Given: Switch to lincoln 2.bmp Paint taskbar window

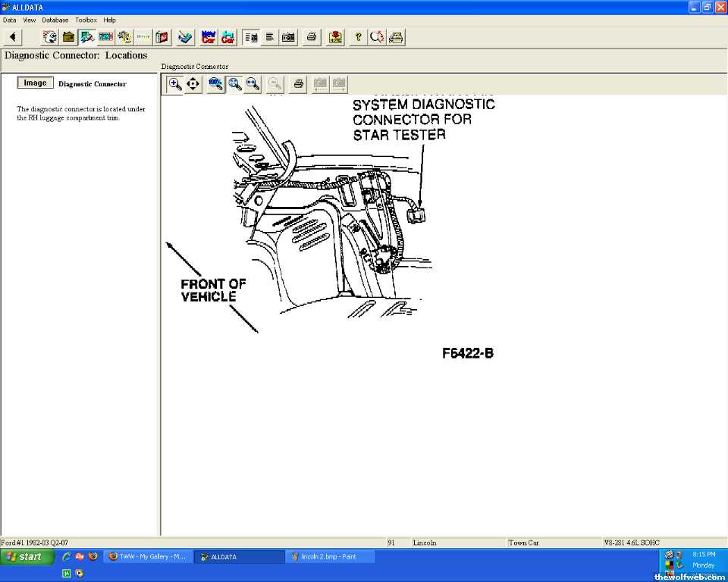Looking at the screenshot, I should click(x=330, y=557).
